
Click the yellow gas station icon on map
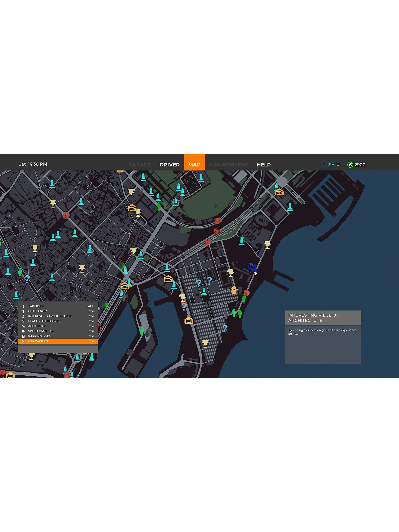pyautogui.click(x=234, y=290)
